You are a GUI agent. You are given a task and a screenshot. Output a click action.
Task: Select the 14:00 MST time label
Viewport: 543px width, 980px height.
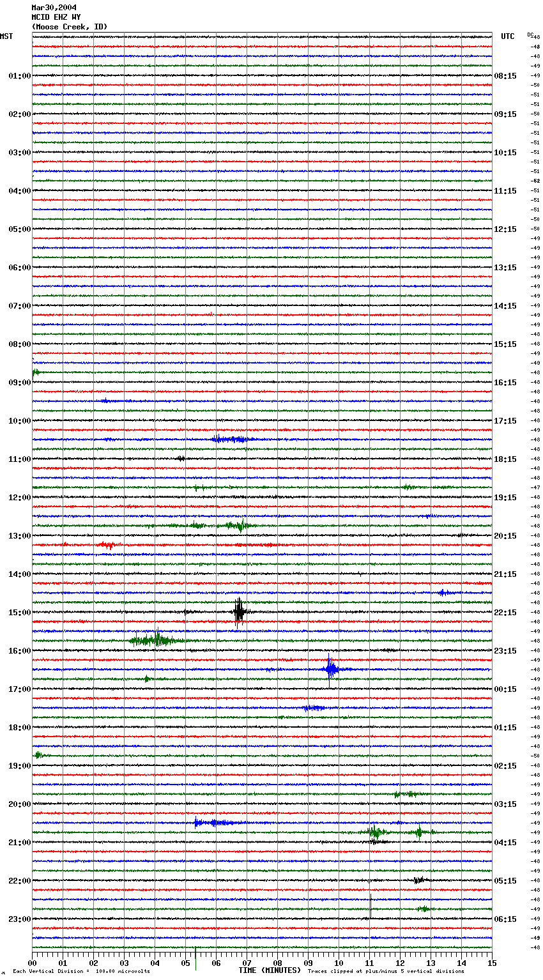click(20, 574)
